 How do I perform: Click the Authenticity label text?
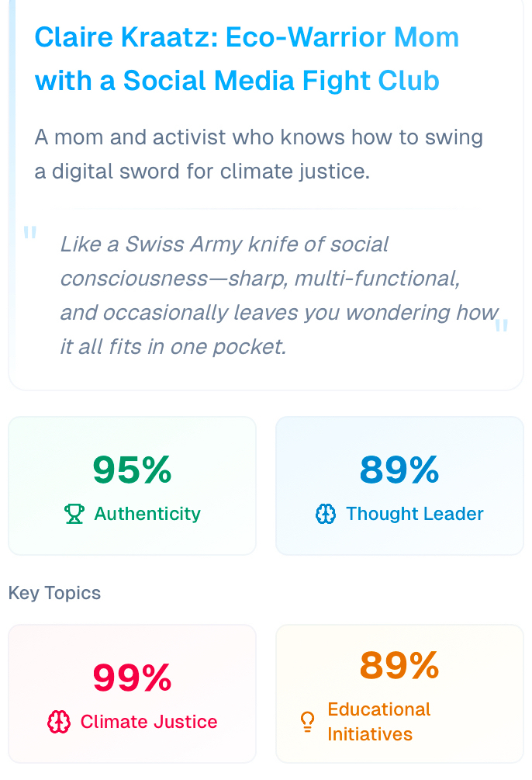point(147,514)
